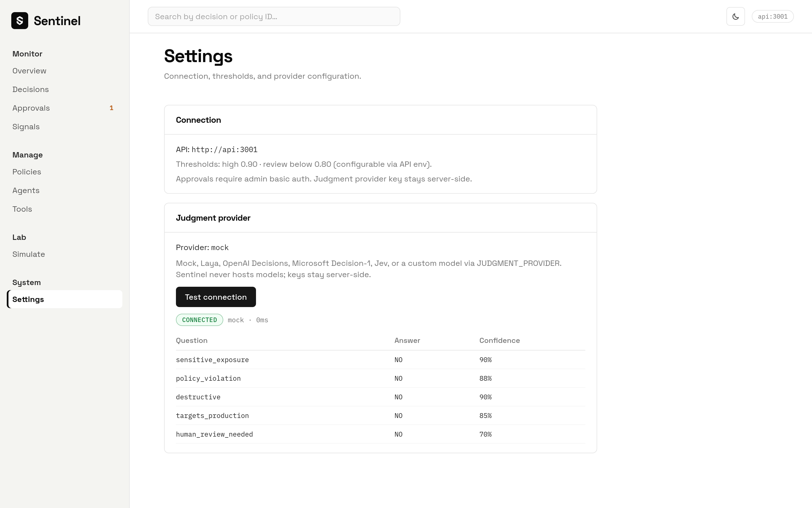Click the Judgment provider card heading
Image resolution: width=812 pixels, height=508 pixels.
(213, 218)
